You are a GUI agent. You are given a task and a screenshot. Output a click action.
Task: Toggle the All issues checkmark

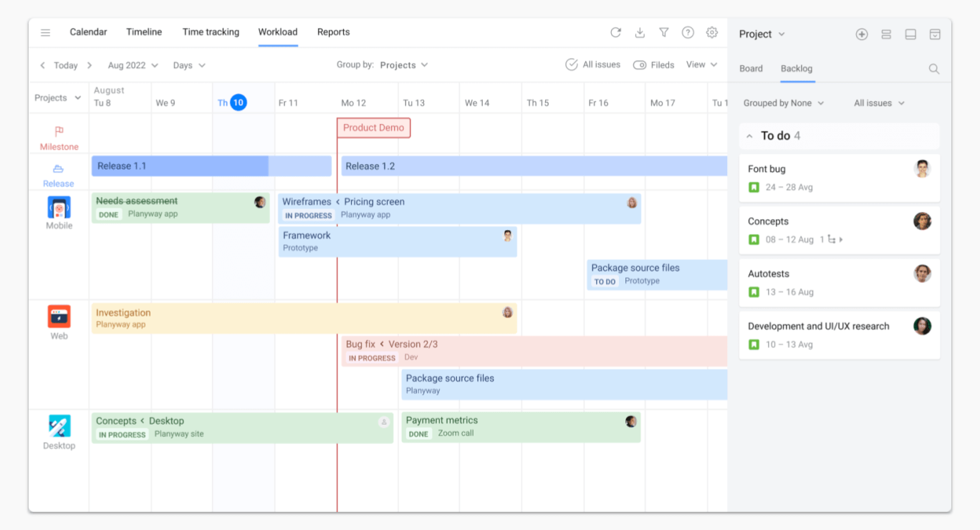(x=572, y=65)
